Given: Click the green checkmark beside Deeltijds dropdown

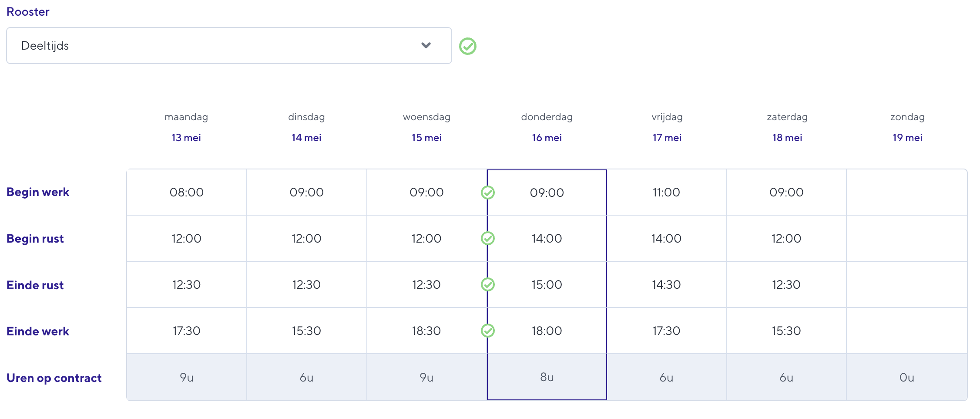Looking at the screenshot, I should (x=468, y=46).
